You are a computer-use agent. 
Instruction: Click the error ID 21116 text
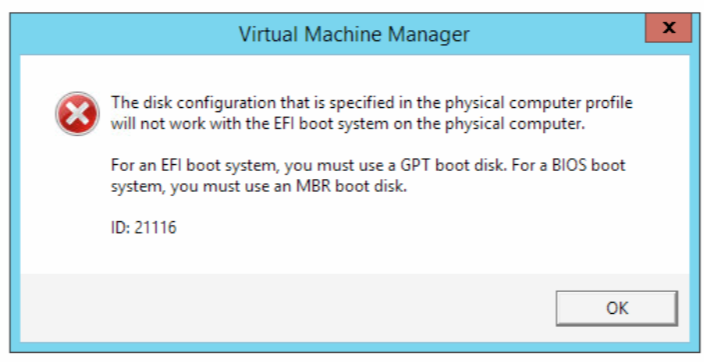pos(144,227)
